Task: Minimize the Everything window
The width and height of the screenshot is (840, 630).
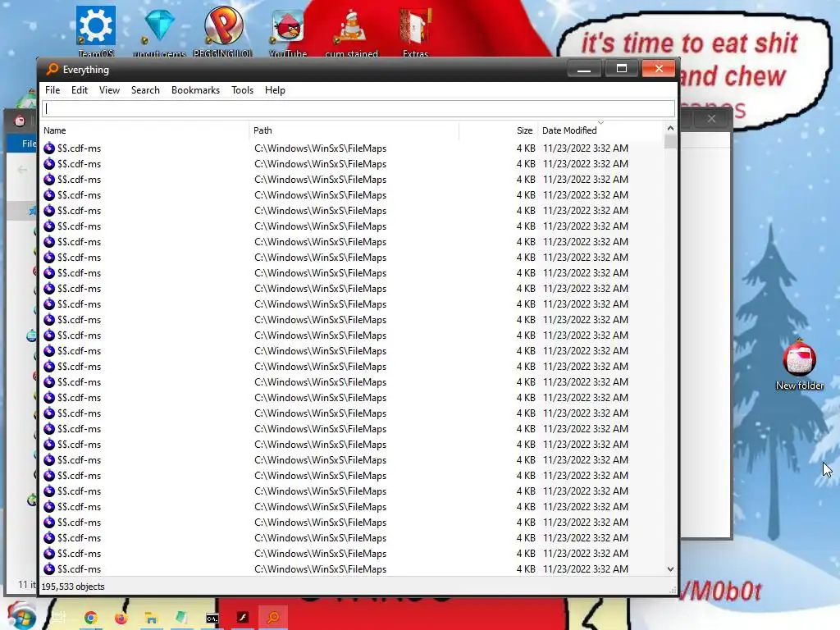Action: (584, 69)
